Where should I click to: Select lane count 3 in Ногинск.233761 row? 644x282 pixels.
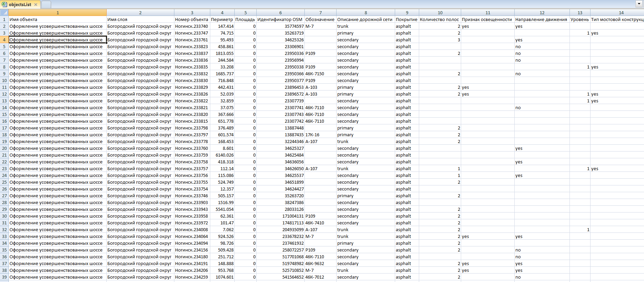440,40
